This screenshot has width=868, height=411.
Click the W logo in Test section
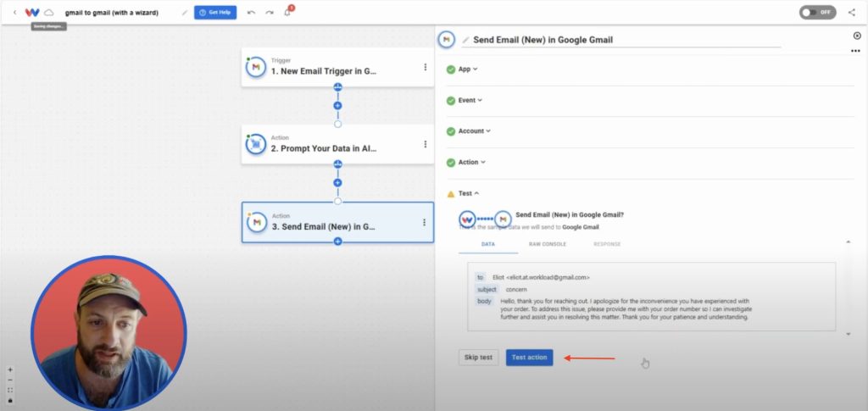[x=467, y=219]
